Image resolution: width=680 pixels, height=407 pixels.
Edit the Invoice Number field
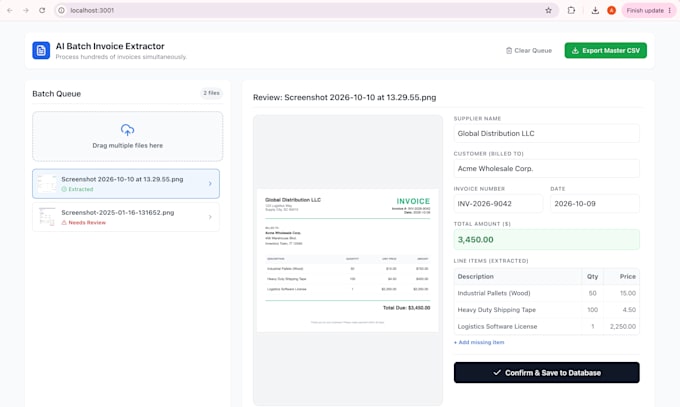[498, 204]
